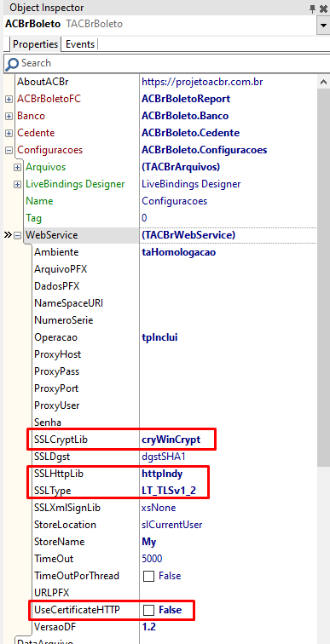Screen dimensions: 330x644
Task: Expand the Banco property node
Action: (9, 116)
